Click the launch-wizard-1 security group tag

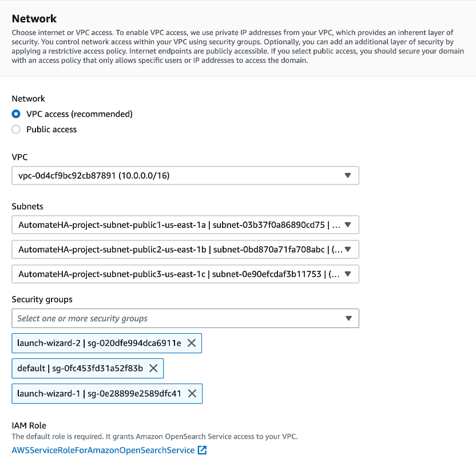99,393
